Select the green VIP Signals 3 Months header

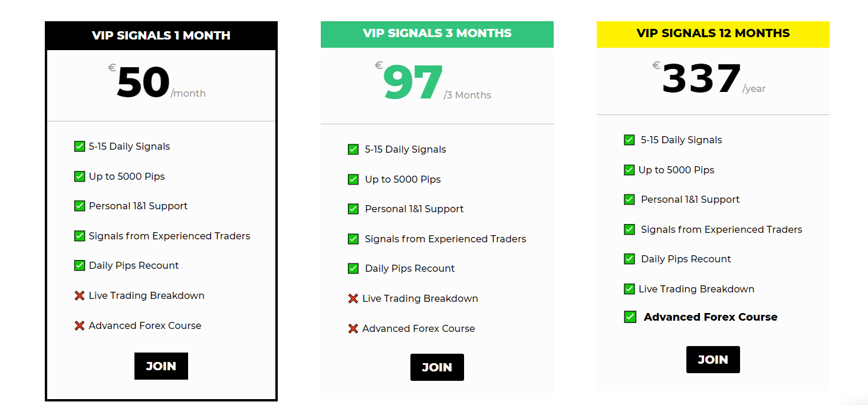click(x=437, y=34)
